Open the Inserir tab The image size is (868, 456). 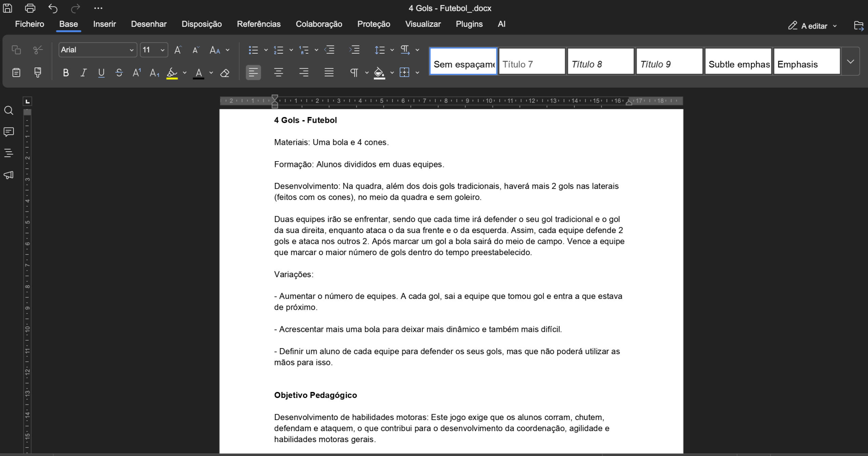(x=104, y=24)
